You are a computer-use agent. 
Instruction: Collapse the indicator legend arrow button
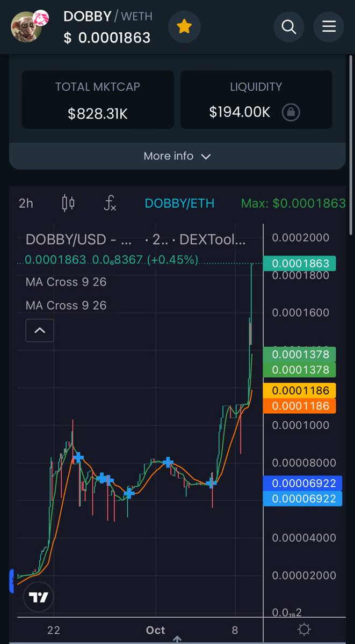tap(40, 330)
